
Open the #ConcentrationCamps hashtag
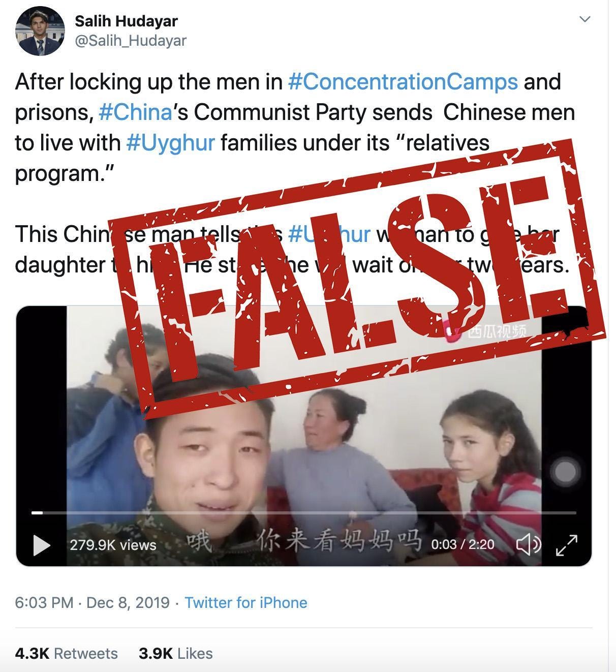[403, 82]
